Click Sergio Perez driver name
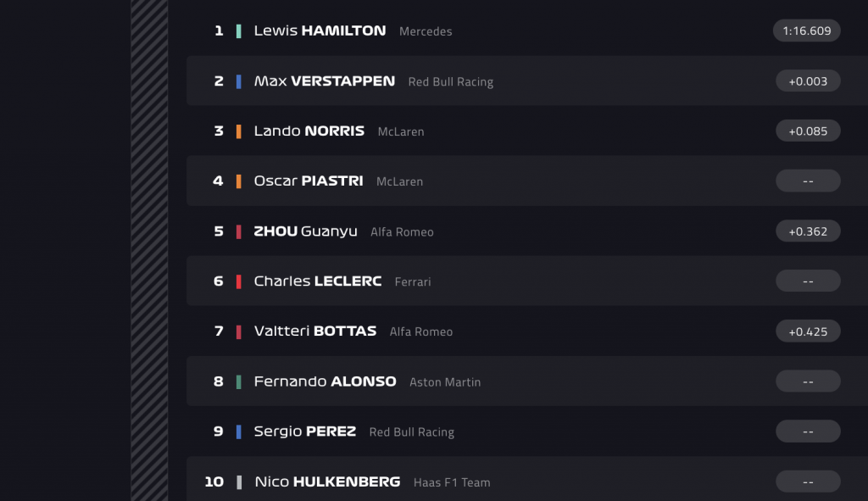The height and width of the screenshot is (501, 868). click(304, 431)
